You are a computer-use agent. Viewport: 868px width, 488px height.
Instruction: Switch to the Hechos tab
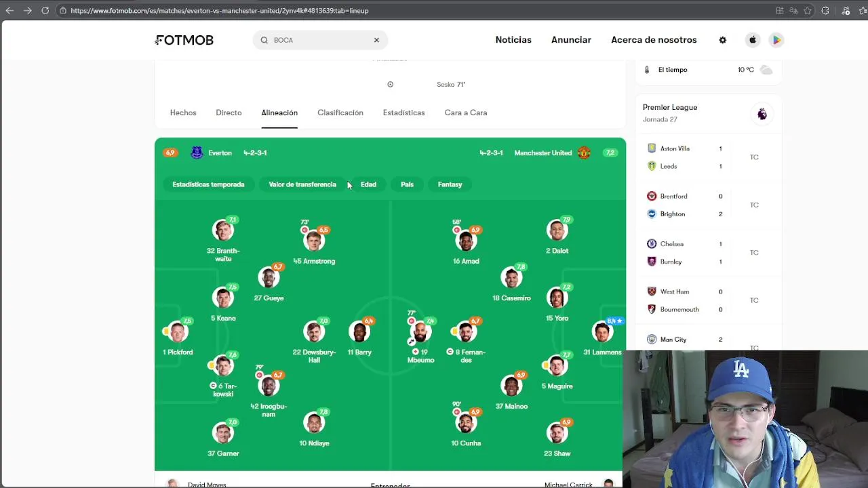(x=183, y=113)
